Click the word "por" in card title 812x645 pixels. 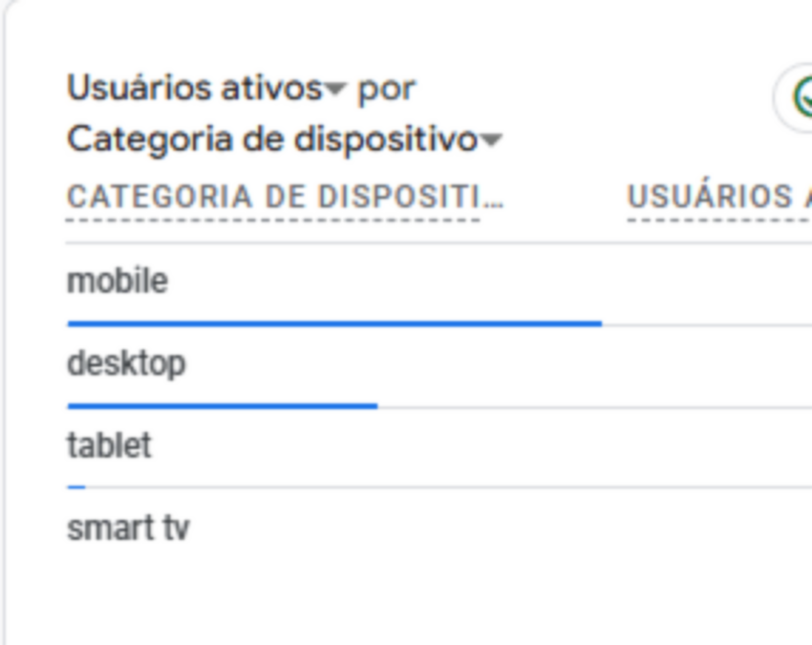coord(386,89)
